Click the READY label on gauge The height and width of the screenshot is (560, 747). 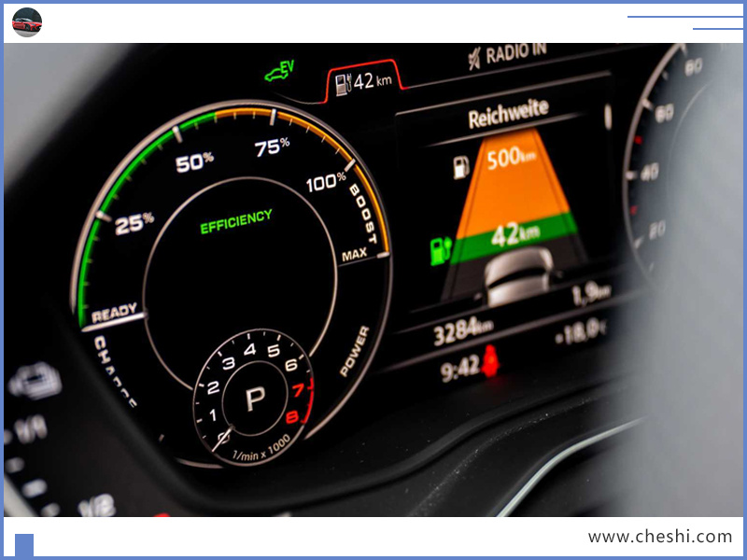114,313
